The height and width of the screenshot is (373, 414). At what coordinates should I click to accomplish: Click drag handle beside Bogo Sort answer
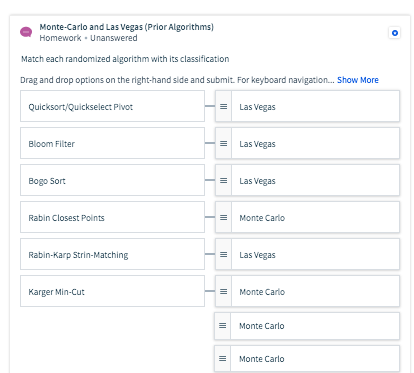pos(223,181)
